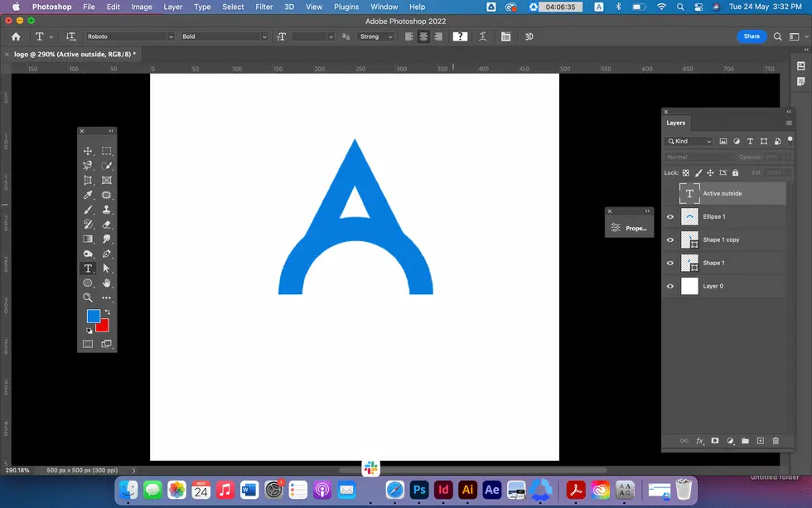Hide the Shape 1 copy layer

[x=669, y=239]
